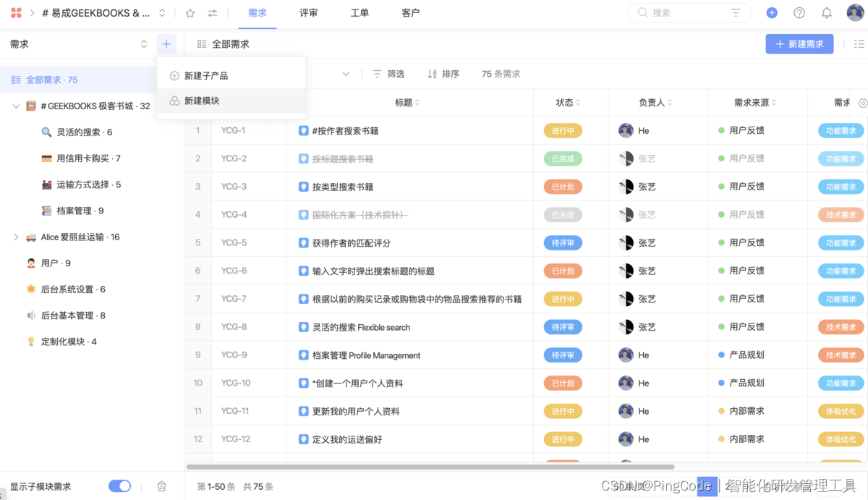Click the books icon of 档案管理 module
868x500 pixels.
tap(47, 211)
